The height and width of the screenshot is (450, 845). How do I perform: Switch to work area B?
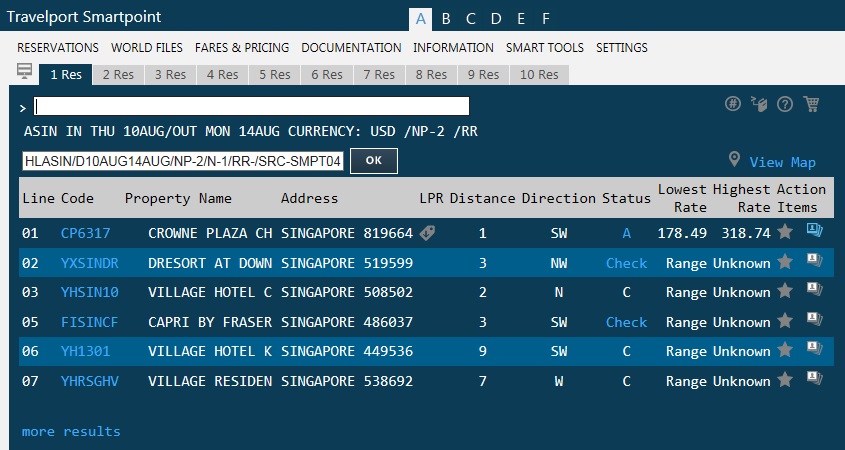446,19
